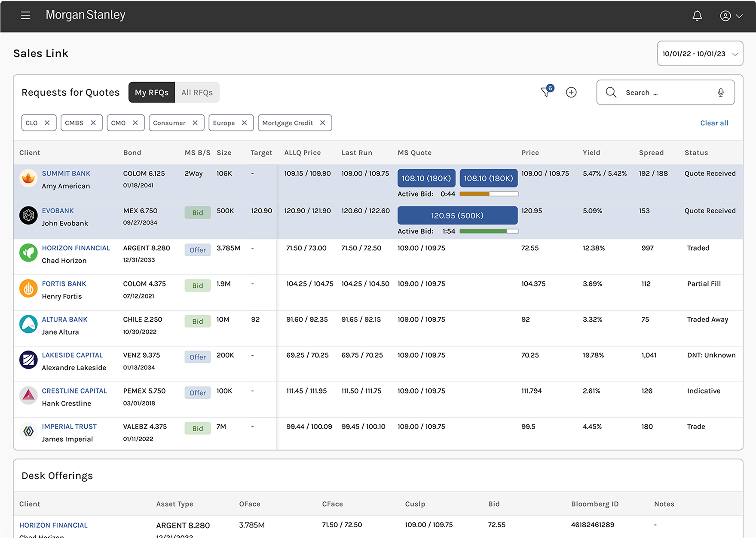Click the Summit Bank logo avatar
Image resolution: width=756 pixels, height=538 pixels.
[x=28, y=178]
